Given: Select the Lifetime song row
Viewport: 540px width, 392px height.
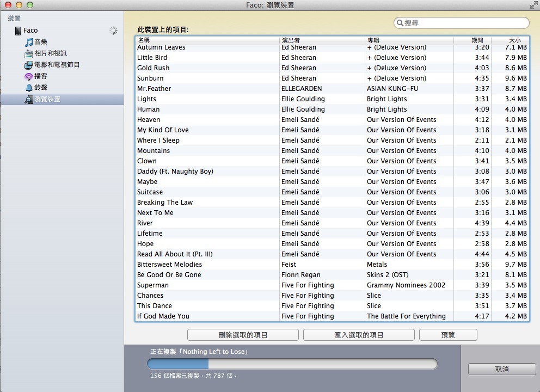Looking at the screenshot, I should coord(333,233).
